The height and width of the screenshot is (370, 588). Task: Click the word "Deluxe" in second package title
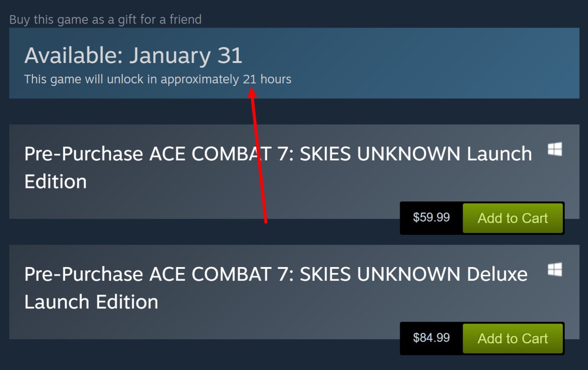[497, 274]
